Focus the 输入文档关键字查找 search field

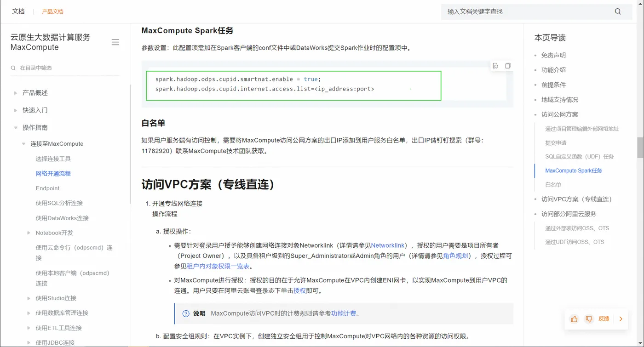(x=527, y=11)
